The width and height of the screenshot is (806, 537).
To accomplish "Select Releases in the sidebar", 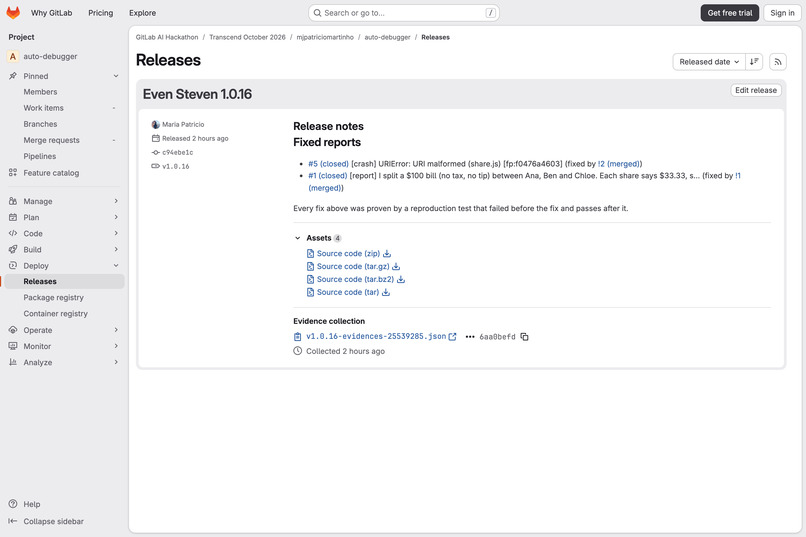I will pyautogui.click(x=64, y=281).
